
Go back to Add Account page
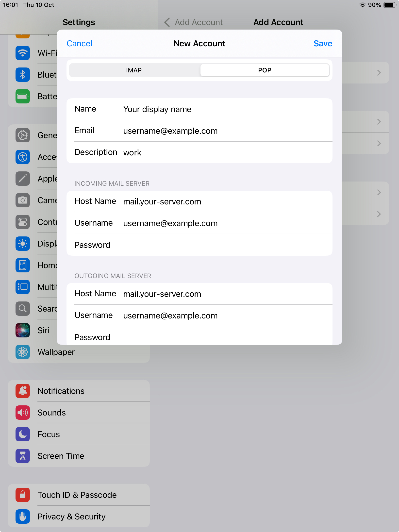click(x=194, y=22)
